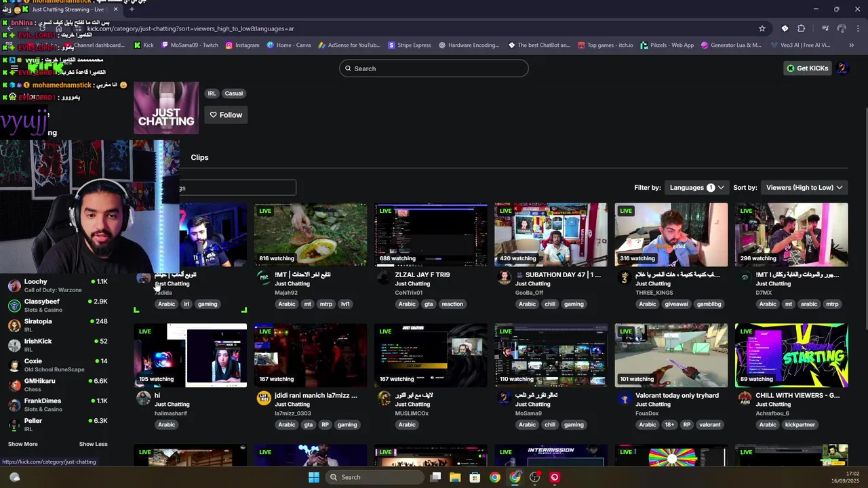Open the la7mizz_0303 channel avatar
The image size is (868, 488).
click(x=264, y=398)
